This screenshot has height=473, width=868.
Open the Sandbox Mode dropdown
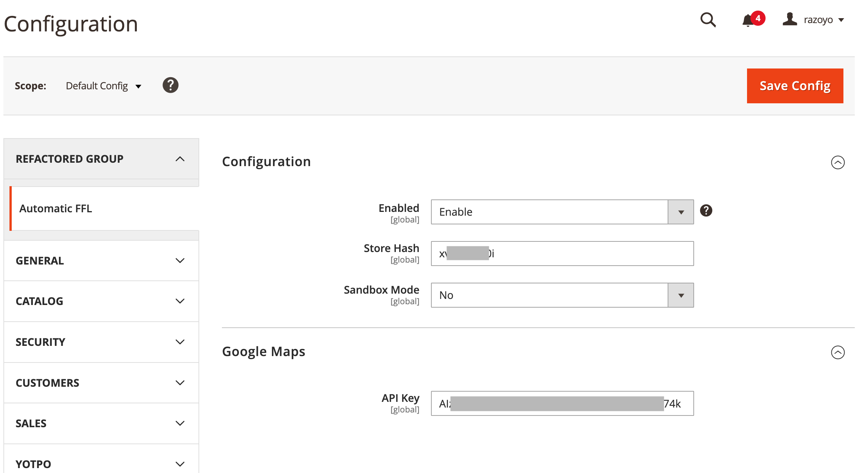[x=562, y=295]
